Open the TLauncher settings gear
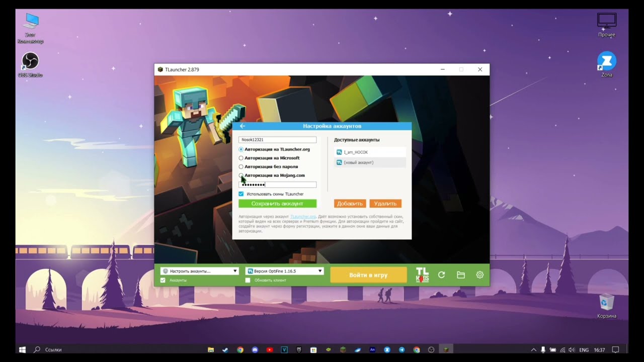Image resolution: width=644 pixels, height=362 pixels. (479, 275)
